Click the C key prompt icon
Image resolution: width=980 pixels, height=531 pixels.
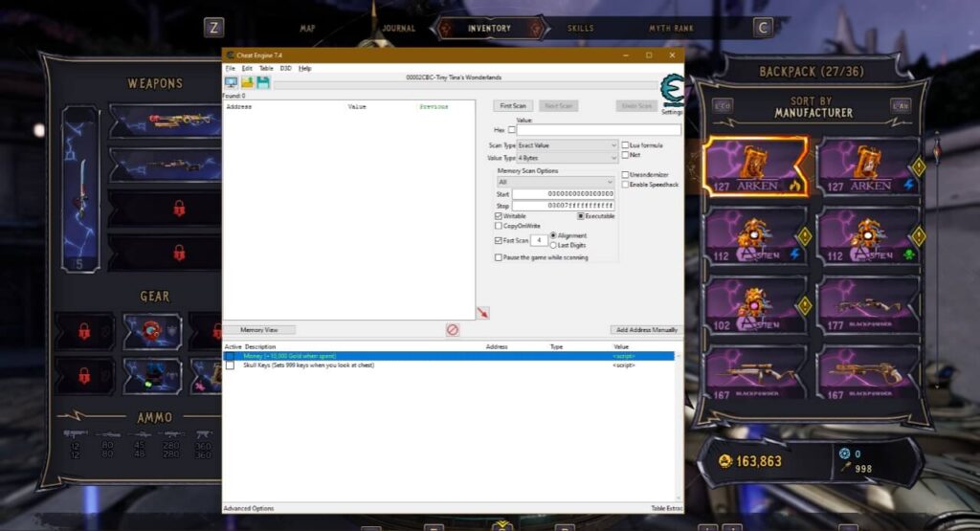[x=763, y=28]
